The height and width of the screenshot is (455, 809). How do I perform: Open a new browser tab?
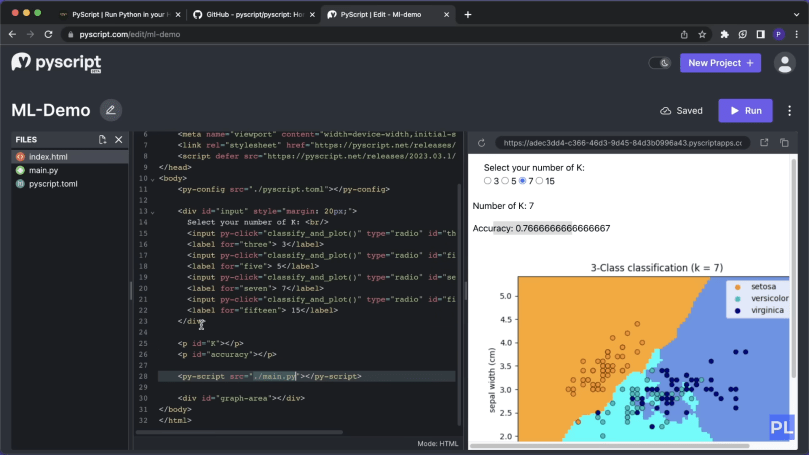pyautogui.click(x=467, y=14)
